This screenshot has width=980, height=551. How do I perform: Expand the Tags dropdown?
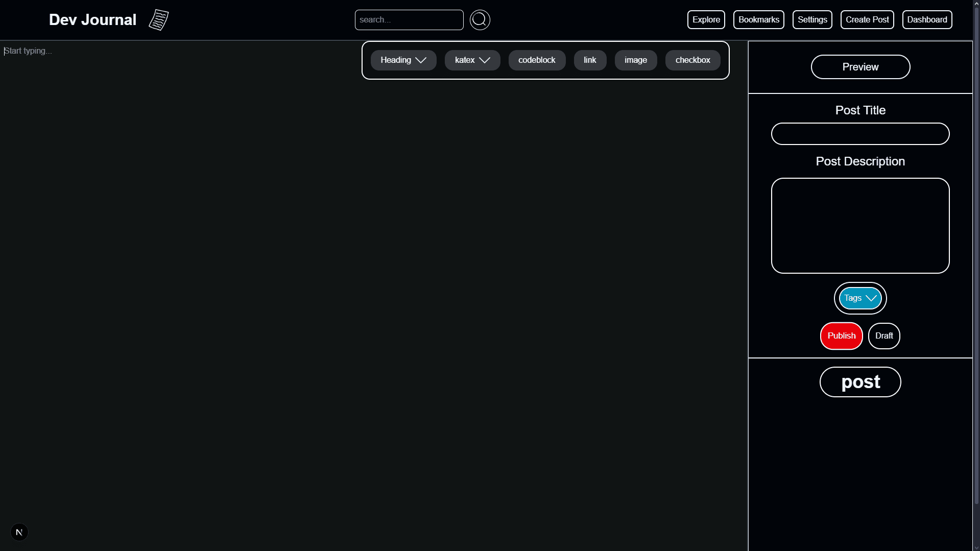(x=860, y=298)
